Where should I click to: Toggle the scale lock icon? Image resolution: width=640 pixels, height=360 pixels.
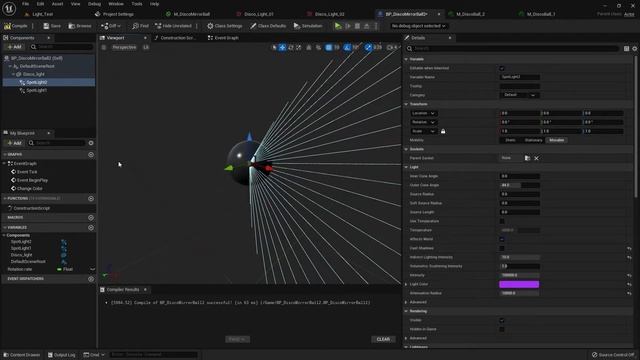point(443,131)
